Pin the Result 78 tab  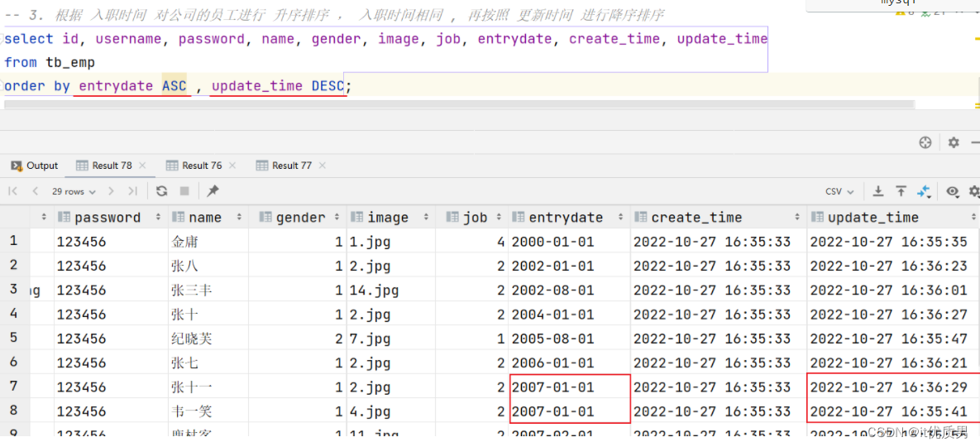pyautogui.click(x=213, y=191)
